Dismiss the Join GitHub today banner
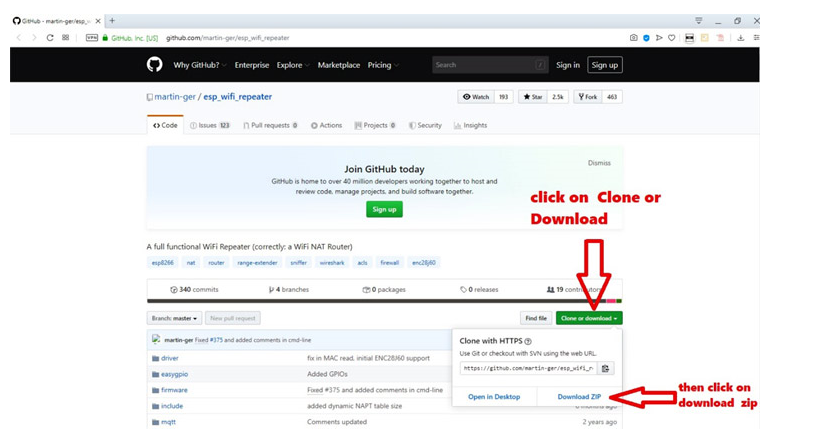Viewport: 823px width, 446px height. (599, 163)
